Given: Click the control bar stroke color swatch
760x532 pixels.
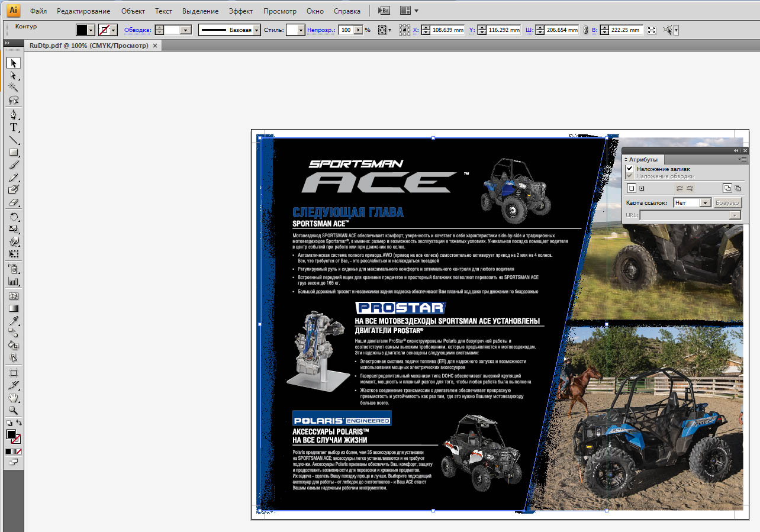Looking at the screenshot, I should pos(104,30).
